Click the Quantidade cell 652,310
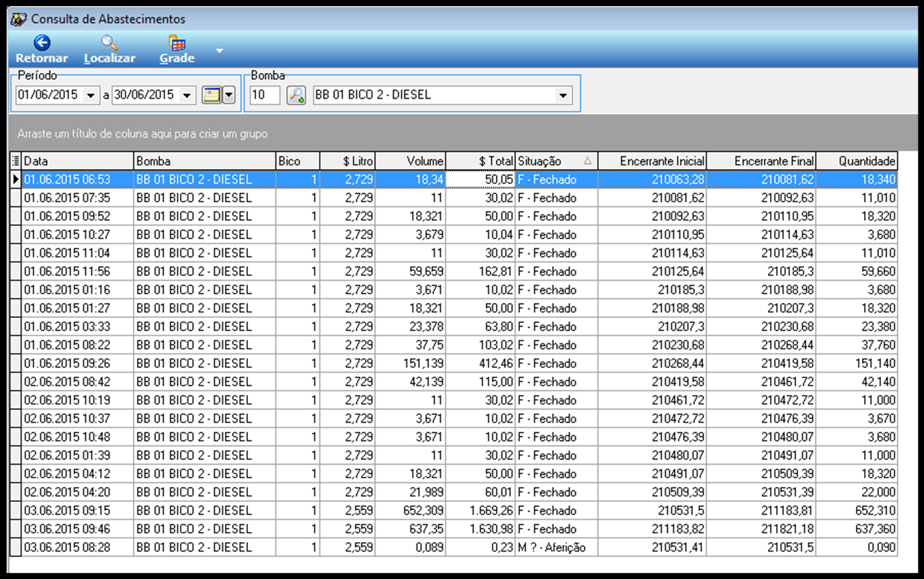 pos(857,511)
